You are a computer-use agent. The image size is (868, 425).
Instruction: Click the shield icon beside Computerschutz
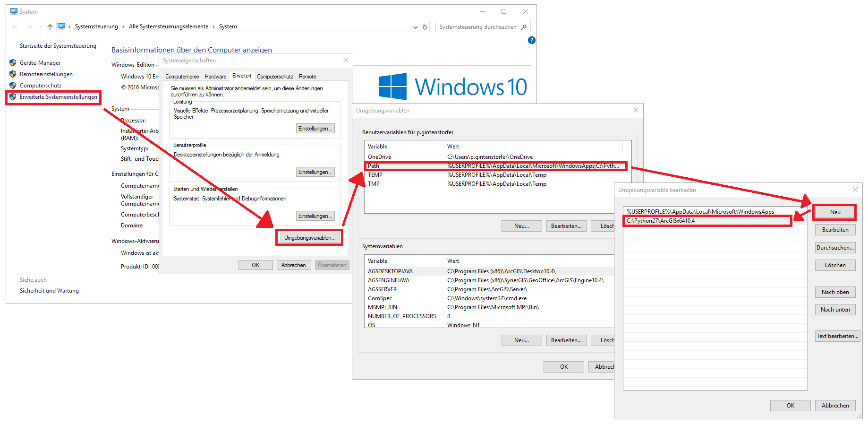13,86
